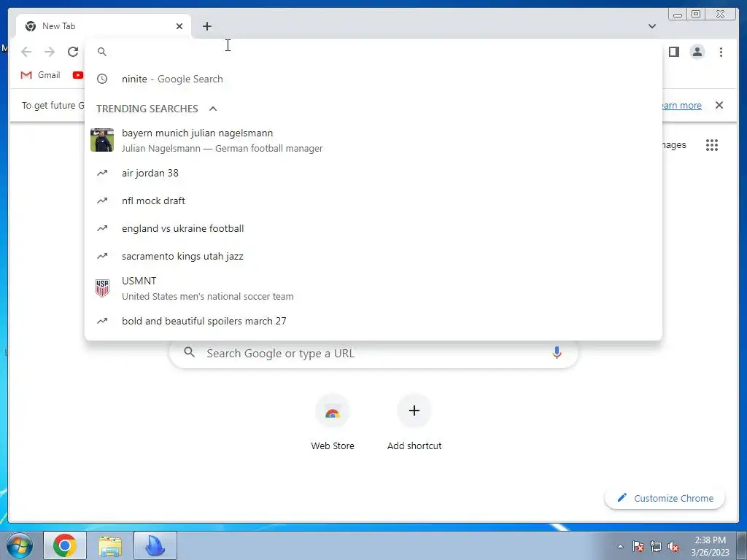Open the Gmail bookmark

point(41,75)
